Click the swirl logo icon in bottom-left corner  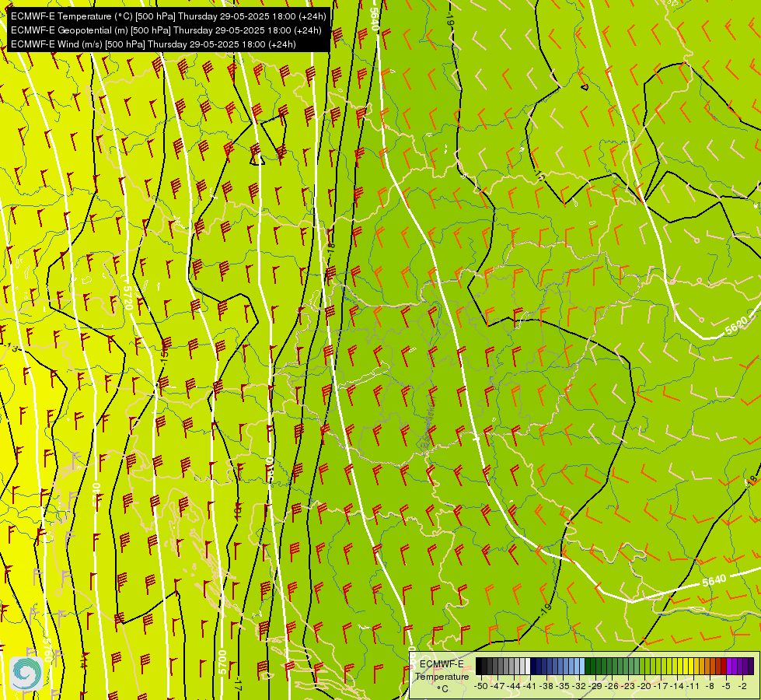tap(26, 674)
